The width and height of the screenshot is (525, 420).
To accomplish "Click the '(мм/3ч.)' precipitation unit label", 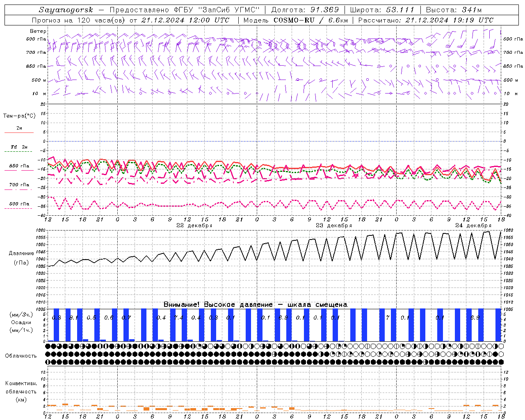I will coord(21,315).
